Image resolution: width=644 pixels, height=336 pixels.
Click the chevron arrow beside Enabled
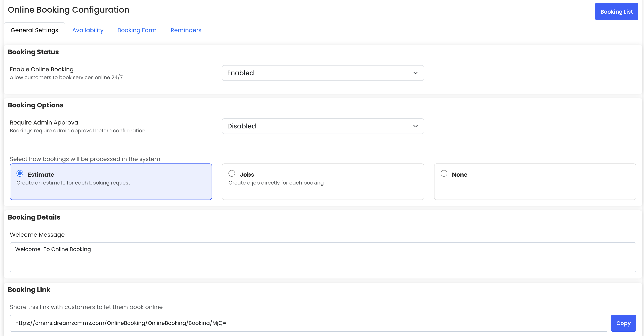pyautogui.click(x=415, y=73)
